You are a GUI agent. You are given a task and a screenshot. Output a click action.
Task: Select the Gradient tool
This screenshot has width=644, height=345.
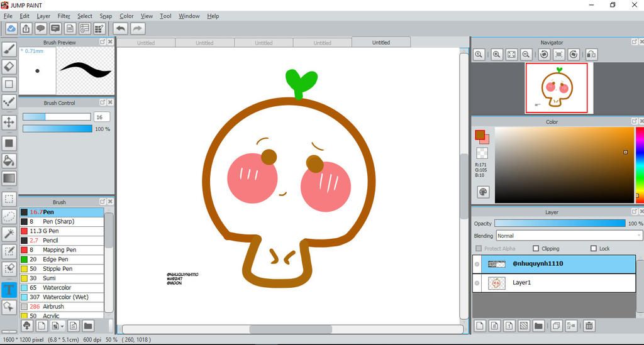[9, 178]
